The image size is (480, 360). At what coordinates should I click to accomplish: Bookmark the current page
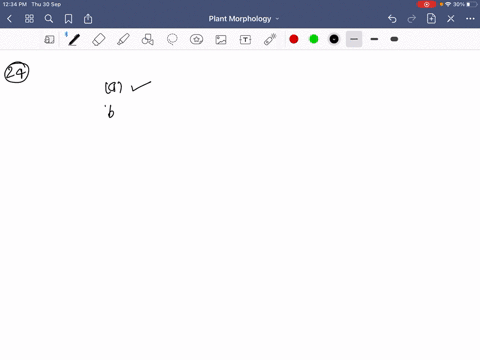68,19
